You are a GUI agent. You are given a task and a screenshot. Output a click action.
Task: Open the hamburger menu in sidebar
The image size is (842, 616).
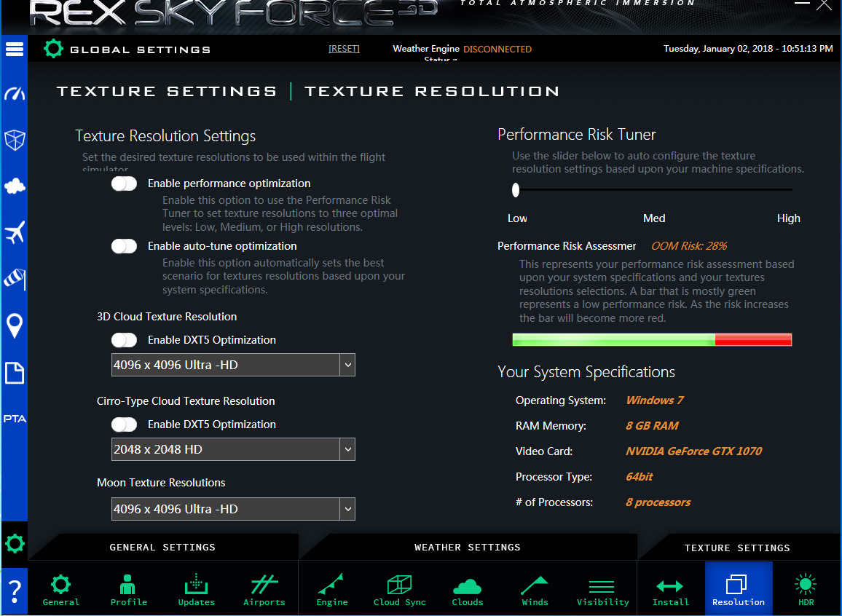pyautogui.click(x=15, y=50)
